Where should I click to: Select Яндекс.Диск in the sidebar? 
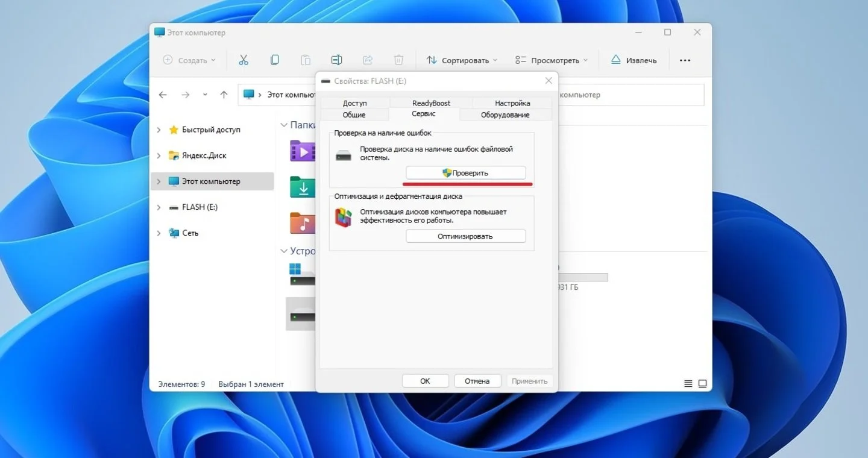tap(204, 155)
